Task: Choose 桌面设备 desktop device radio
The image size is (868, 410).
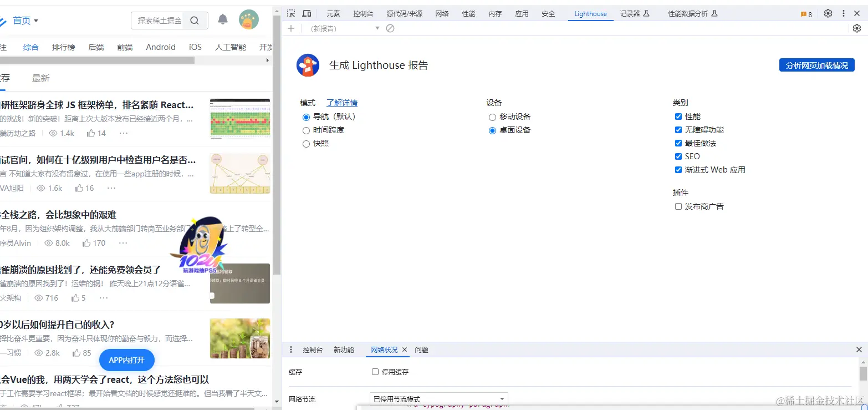Action: (492, 130)
